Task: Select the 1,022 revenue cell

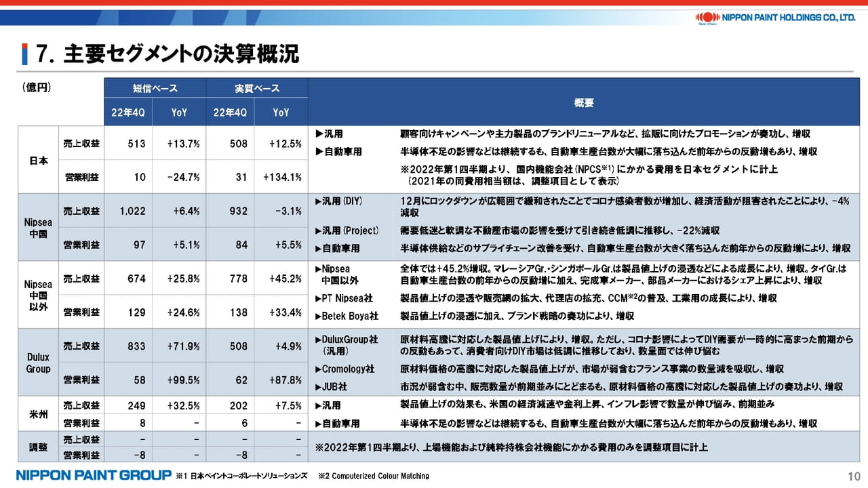Action: pyautogui.click(x=128, y=211)
